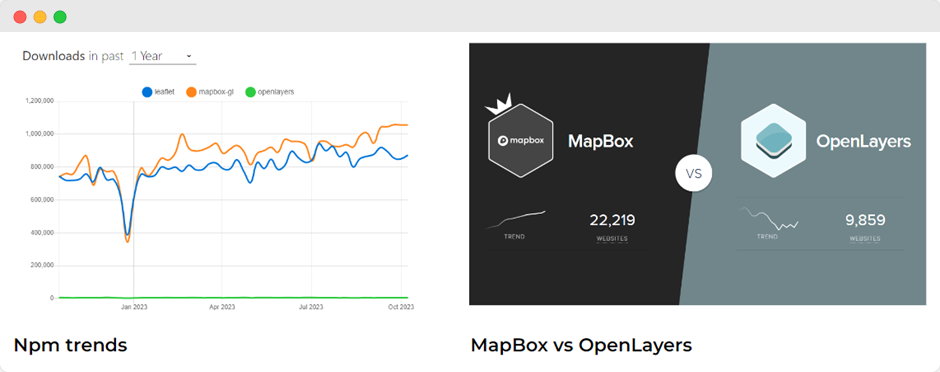Click the 1,000,000 y-axis value

click(x=40, y=134)
